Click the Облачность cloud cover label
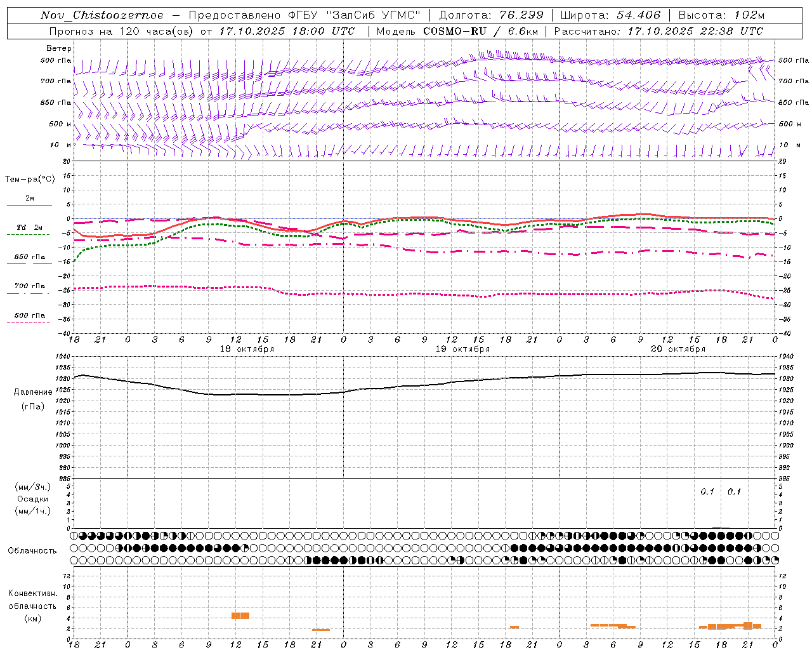 click(x=32, y=551)
